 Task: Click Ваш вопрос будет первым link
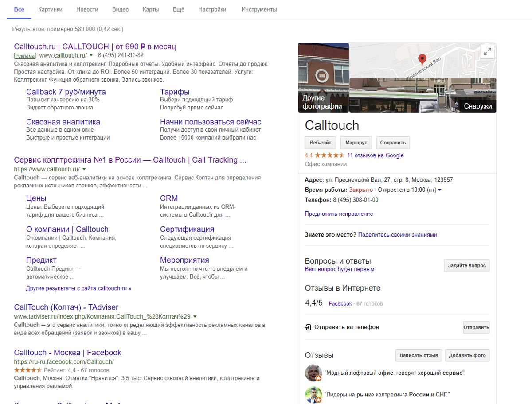340,269
